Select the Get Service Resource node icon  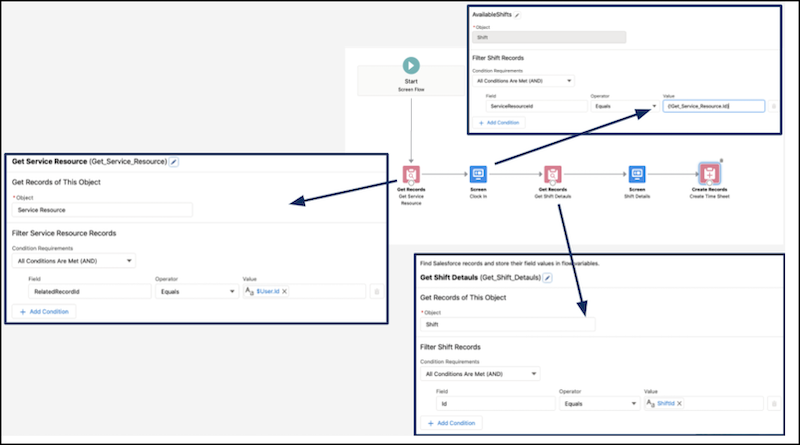point(411,173)
